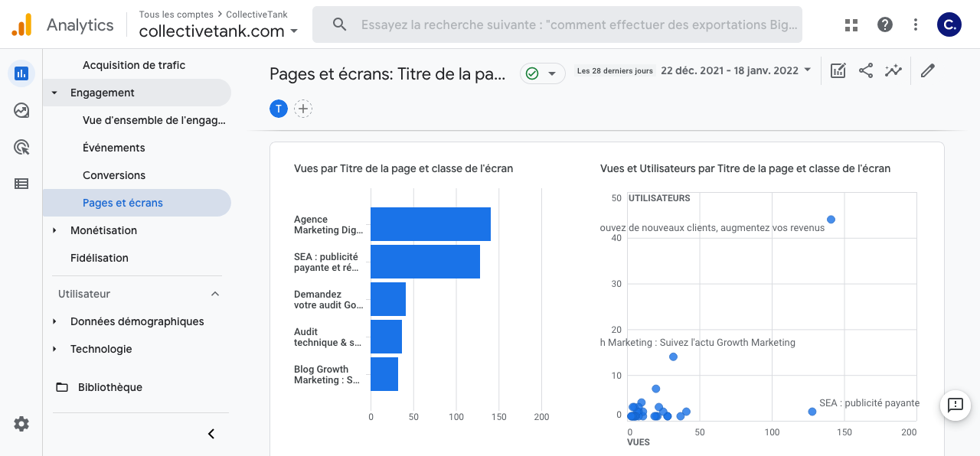
Task: Open the date range dropdown
Action: [735, 70]
